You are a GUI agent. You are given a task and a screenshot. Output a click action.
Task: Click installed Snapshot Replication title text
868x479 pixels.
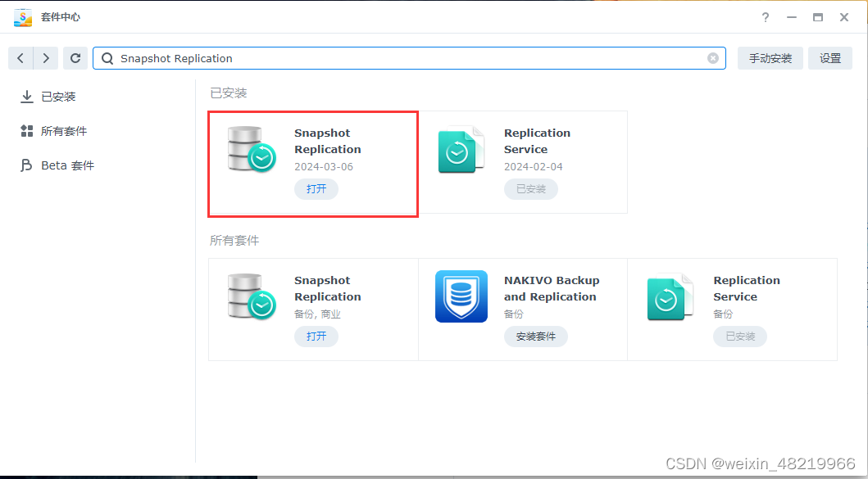[328, 141]
